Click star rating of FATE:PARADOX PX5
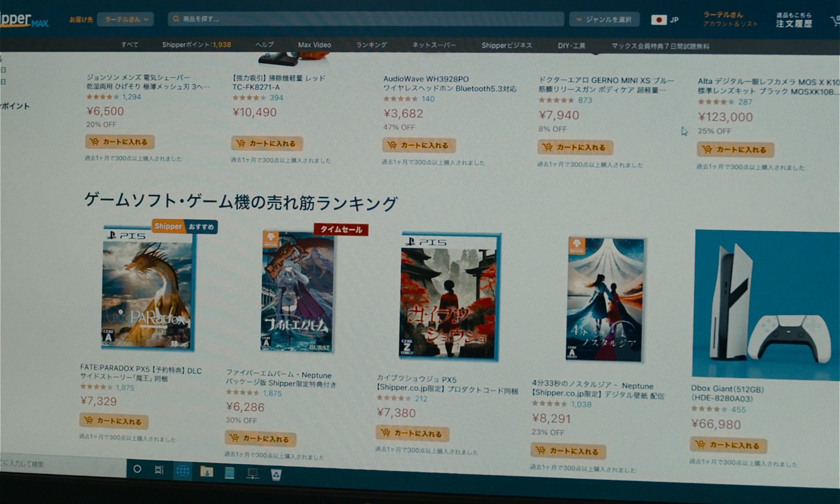This screenshot has width=840, height=504. (96, 387)
